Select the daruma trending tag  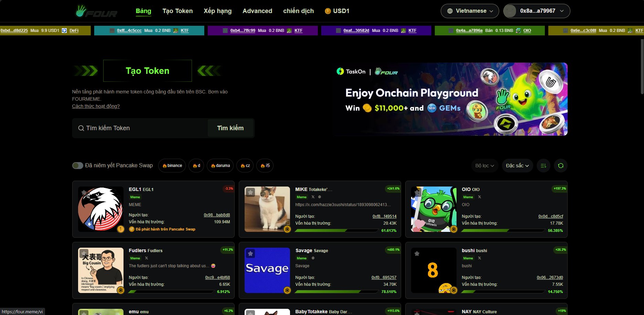[x=220, y=166]
